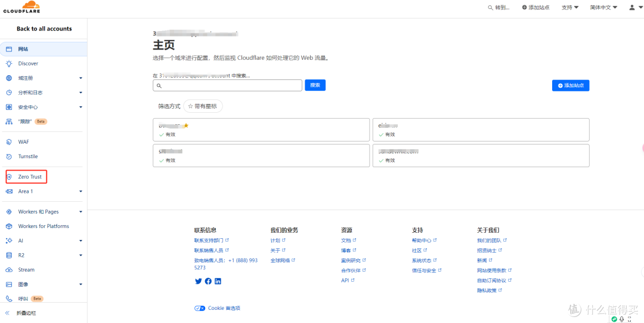
Task: Open the 简体中文 language dropdown
Action: (x=603, y=7)
